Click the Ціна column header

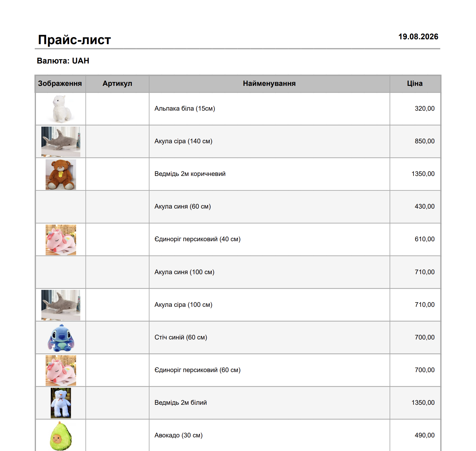pos(415,83)
